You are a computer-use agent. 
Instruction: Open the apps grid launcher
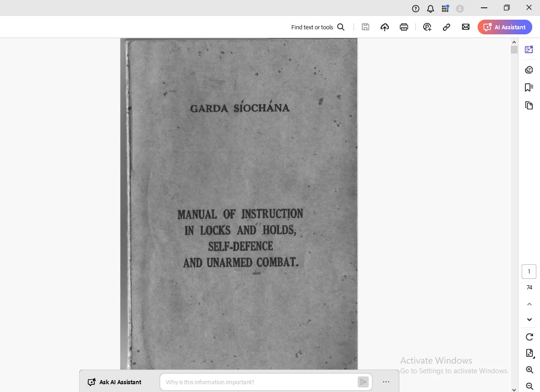445,8
